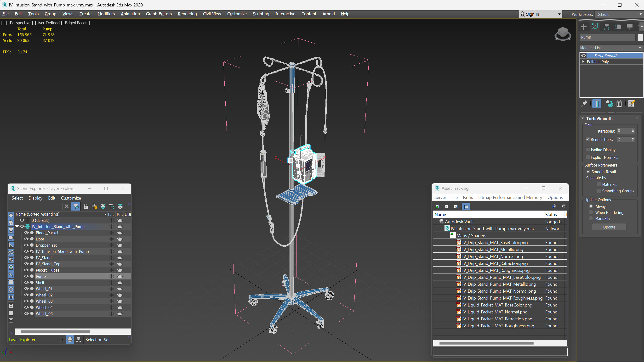The image size is (644, 362).
Task: Click Create New Layer icon
Action: 94,206
